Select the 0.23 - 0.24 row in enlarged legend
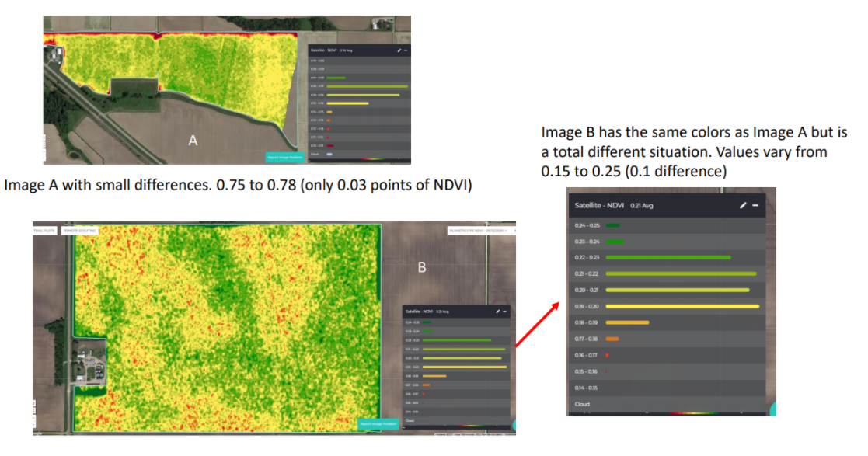The height and width of the screenshot is (456, 868). point(667,242)
